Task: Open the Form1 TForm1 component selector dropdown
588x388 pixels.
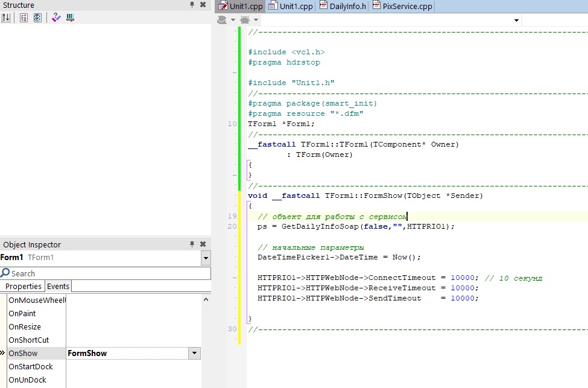Action: 206,258
